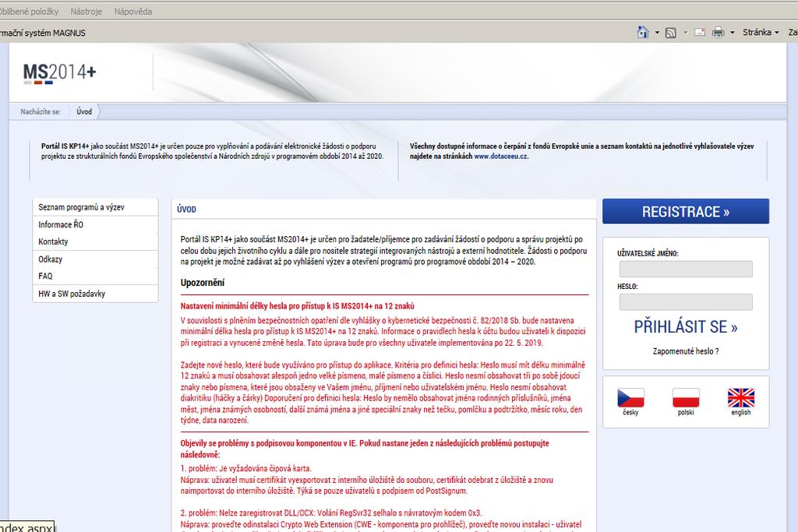Open the Home icon dropdown arrow

[x=656, y=33]
